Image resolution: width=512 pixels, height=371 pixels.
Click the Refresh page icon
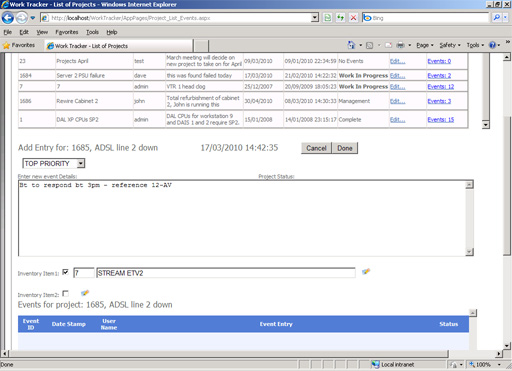point(328,18)
